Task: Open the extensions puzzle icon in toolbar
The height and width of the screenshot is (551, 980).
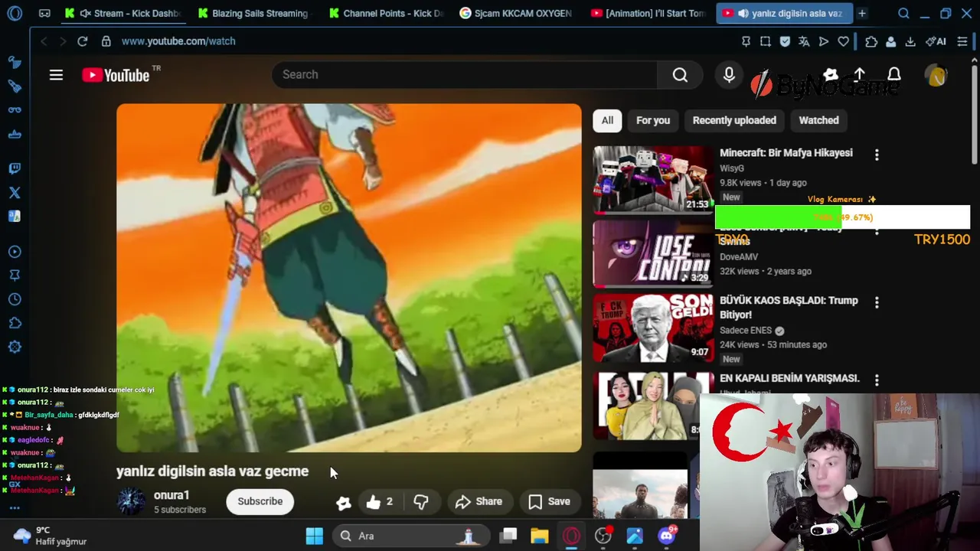Action: pyautogui.click(x=871, y=41)
